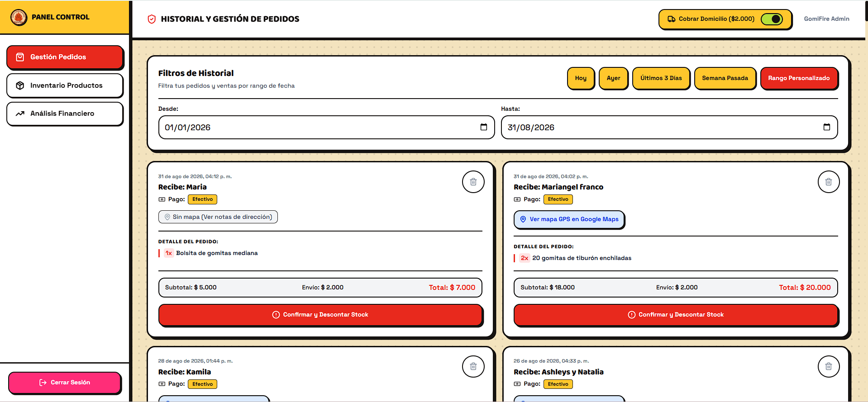
Task: Click the shield icon beside Historial y Gestión title
Action: click(152, 19)
